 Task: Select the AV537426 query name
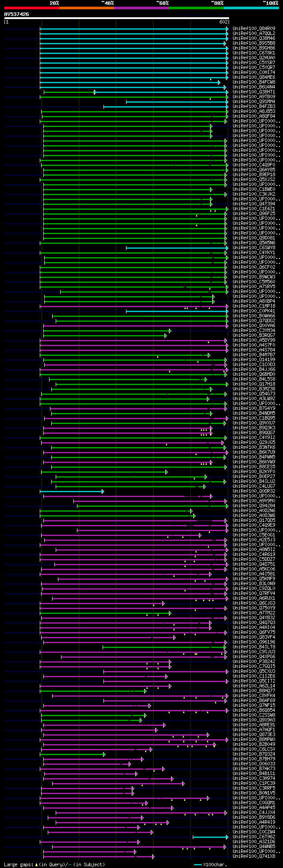point(17,14)
